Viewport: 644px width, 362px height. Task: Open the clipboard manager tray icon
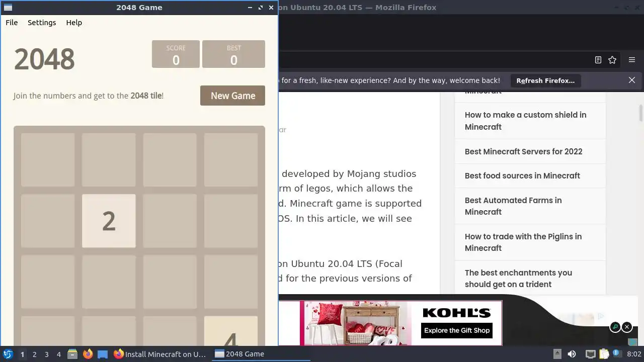coord(604,354)
